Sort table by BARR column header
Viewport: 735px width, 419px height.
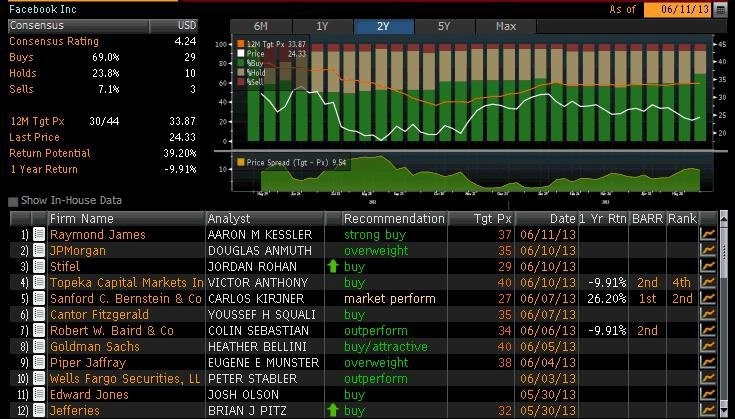coord(647,218)
